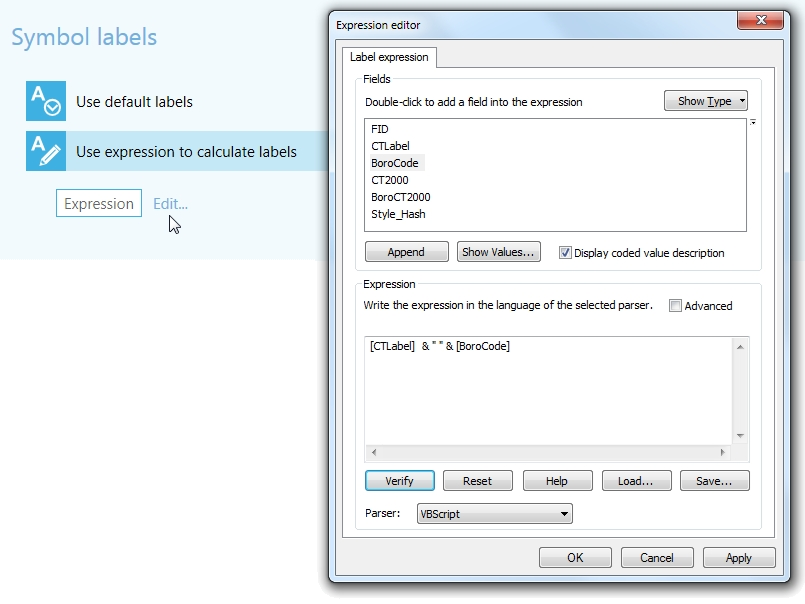Apply the expression changes
Screen dimensions: 805x604
click(x=739, y=558)
